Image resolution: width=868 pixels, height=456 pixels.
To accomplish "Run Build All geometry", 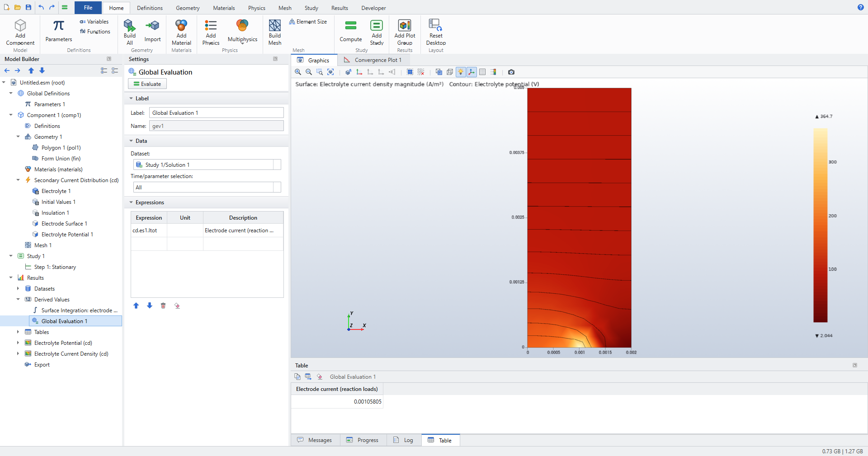I will 130,32.
